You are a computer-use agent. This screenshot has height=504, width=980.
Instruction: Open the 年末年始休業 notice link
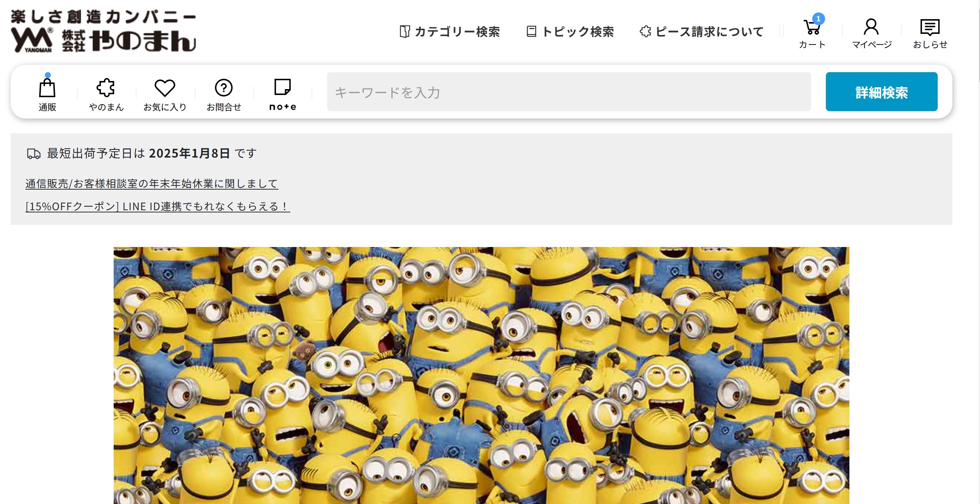152,183
